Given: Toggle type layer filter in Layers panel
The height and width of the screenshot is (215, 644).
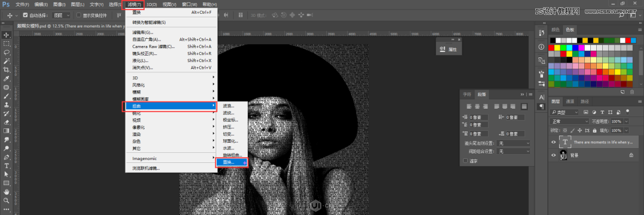Looking at the screenshot, I should (x=602, y=112).
